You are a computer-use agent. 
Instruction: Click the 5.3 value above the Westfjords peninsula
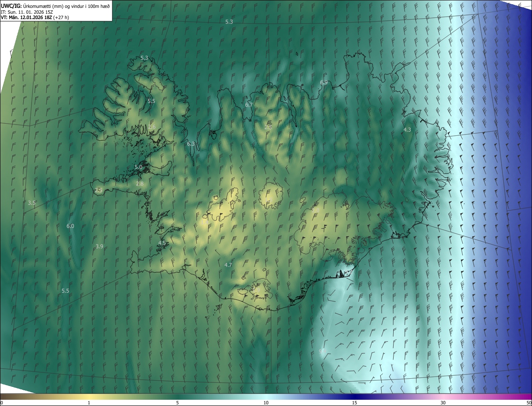[x=144, y=58]
